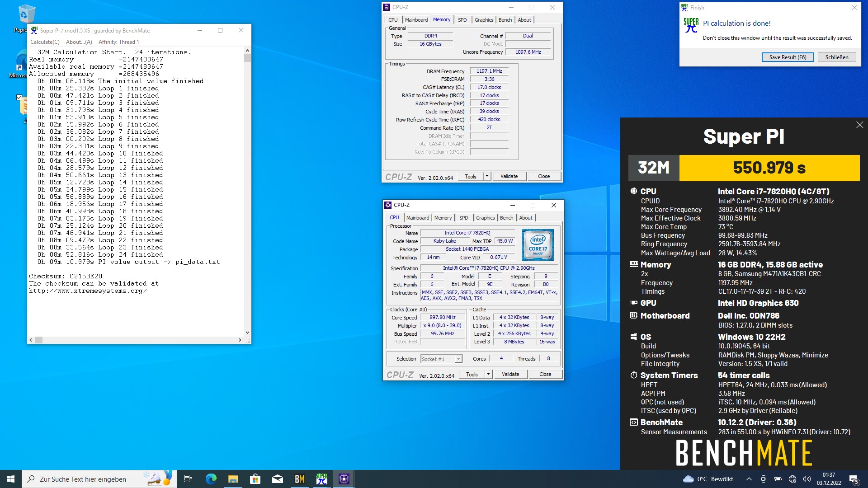This screenshot has height=488, width=868.
Task: Open Mainboard tab in lower CPU-Z
Action: [x=417, y=218]
